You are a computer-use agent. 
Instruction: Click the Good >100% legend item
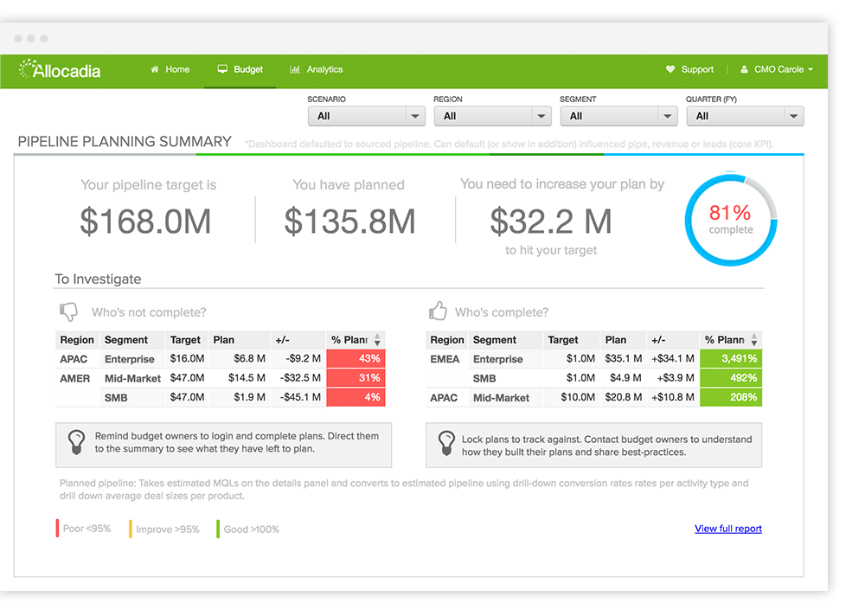tap(248, 529)
